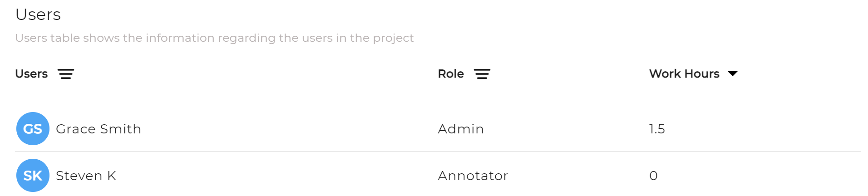Select user Steven K's name
This screenshot has width=868, height=196.
pyautogui.click(x=86, y=176)
